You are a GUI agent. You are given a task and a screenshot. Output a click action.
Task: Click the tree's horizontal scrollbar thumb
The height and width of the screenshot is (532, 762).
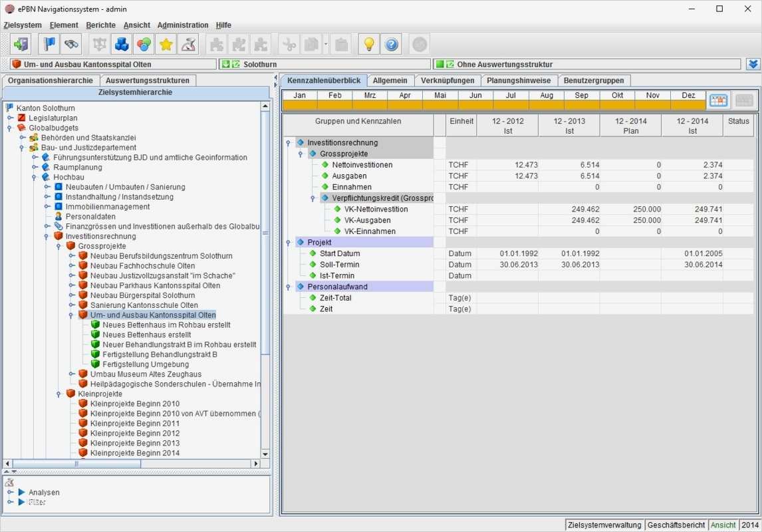coord(76,464)
